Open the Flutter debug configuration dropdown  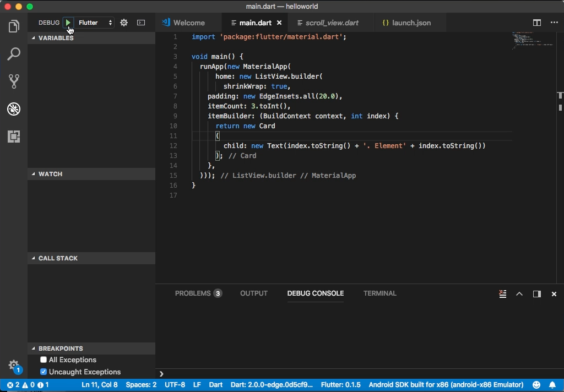coord(95,23)
